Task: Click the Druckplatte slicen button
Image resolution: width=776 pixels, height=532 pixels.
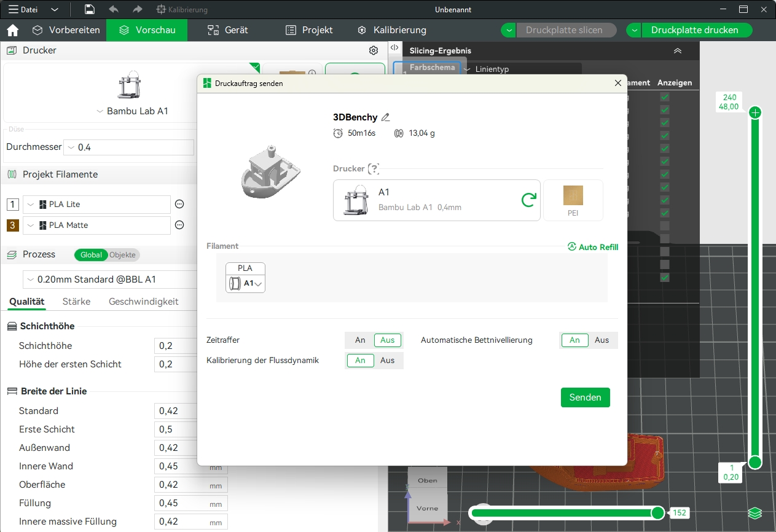Action: pos(568,30)
